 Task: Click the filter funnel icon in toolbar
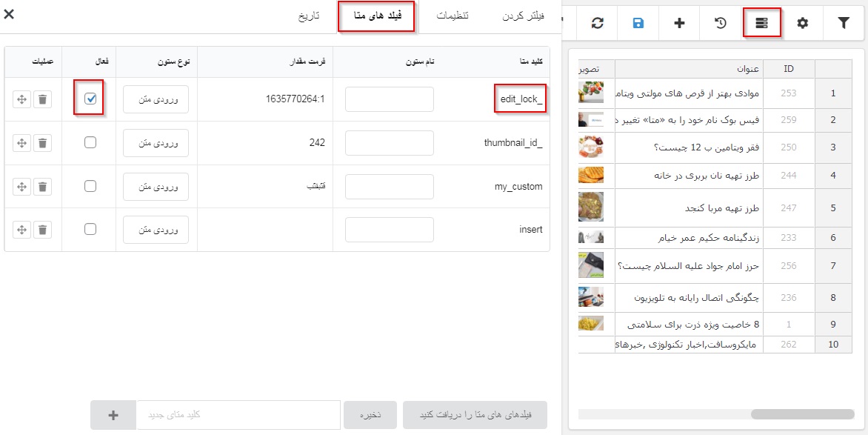(x=844, y=23)
